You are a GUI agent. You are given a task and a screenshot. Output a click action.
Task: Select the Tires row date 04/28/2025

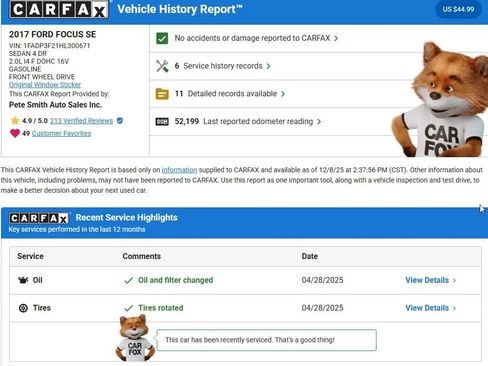(x=322, y=308)
